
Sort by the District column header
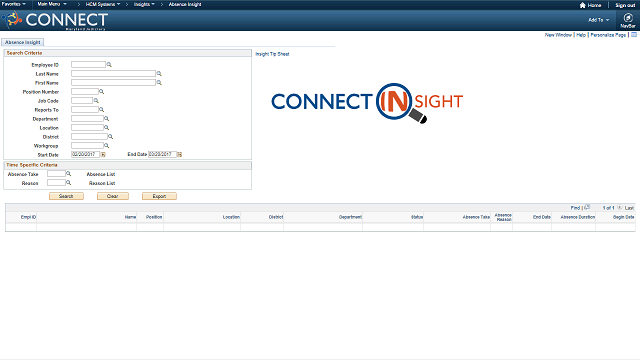click(276, 217)
